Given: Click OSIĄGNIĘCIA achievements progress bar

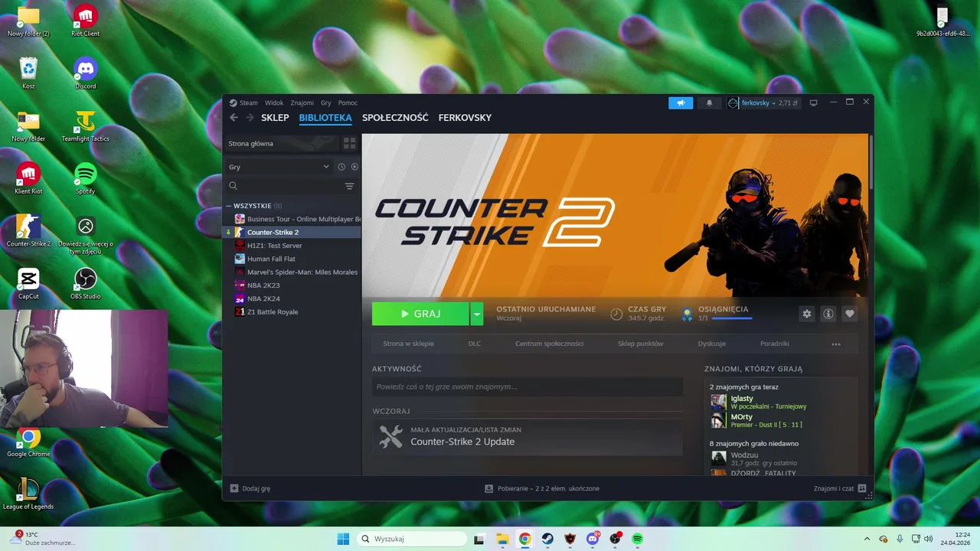Looking at the screenshot, I should pyautogui.click(x=732, y=318).
